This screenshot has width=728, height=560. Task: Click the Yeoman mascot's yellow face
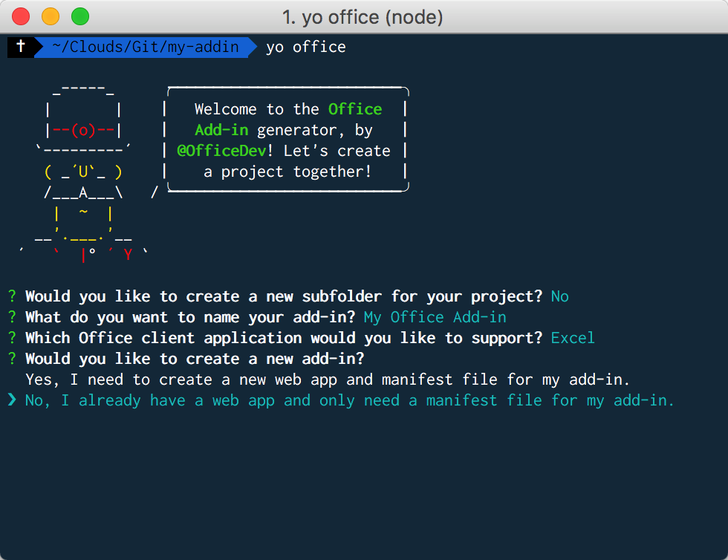tap(82, 172)
